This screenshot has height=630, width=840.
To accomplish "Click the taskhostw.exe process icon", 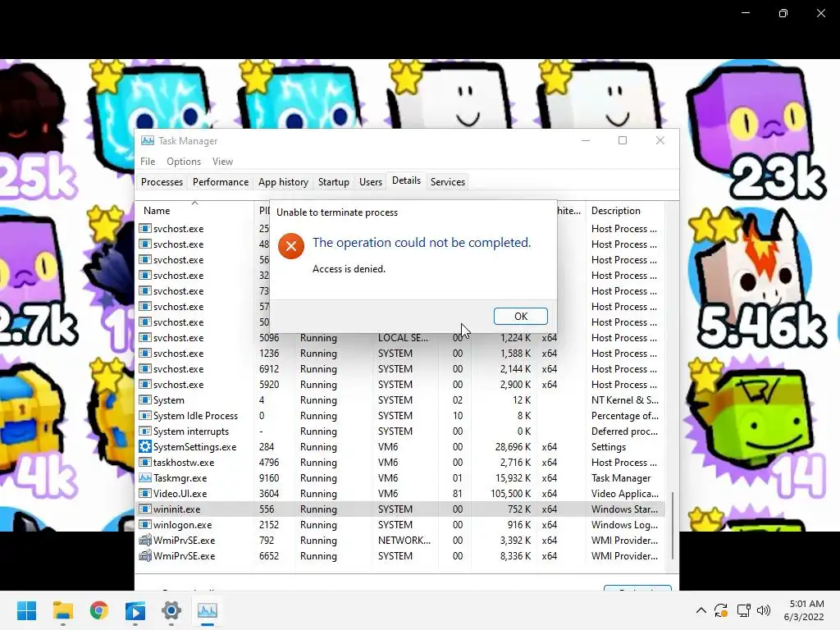I will [x=144, y=462].
